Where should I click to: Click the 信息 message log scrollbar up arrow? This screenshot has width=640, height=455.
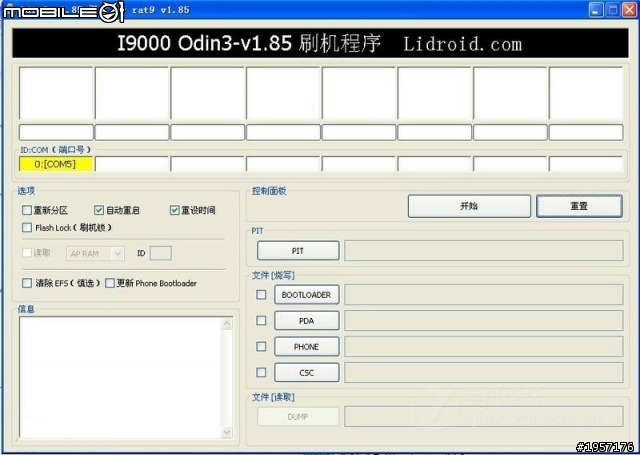[x=227, y=324]
